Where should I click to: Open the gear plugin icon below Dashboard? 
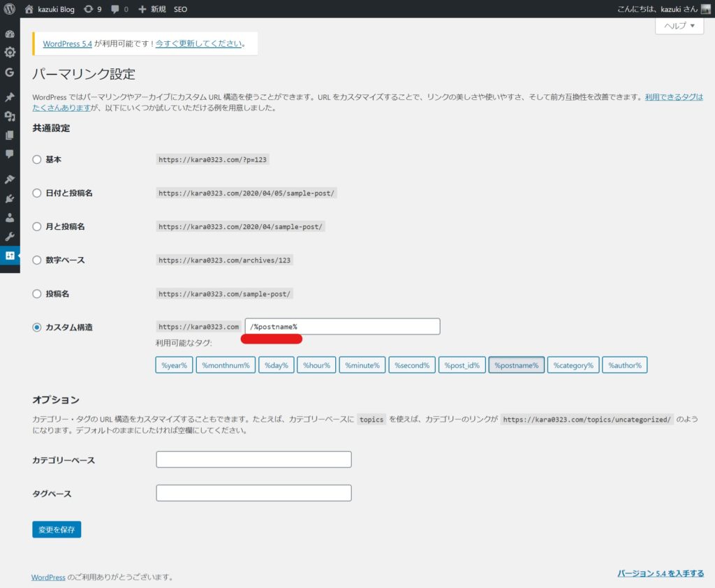pos(10,52)
